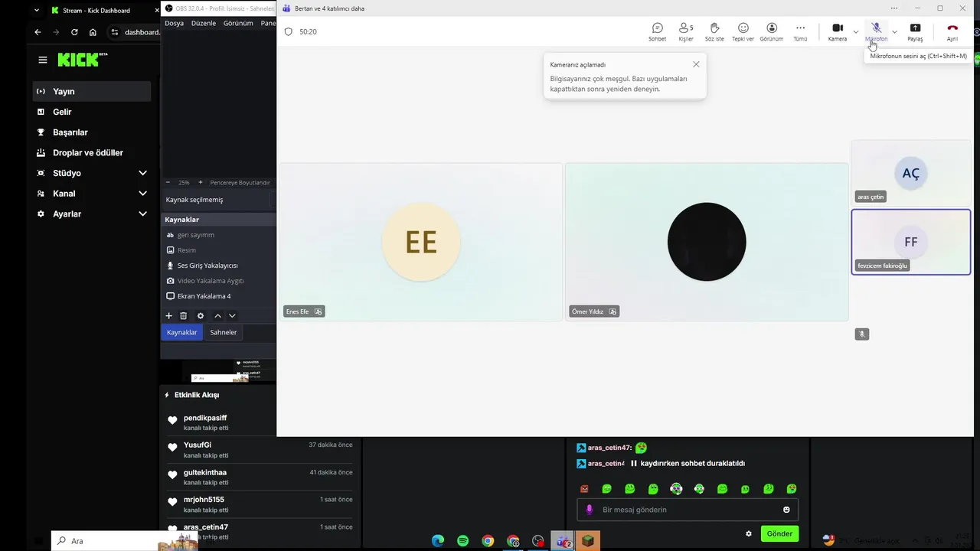Image resolution: width=980 pixels, height=551 pixels.
Task: Open the Tümü more actions menu
Action: pyautogui.click(x=800, y=32)
